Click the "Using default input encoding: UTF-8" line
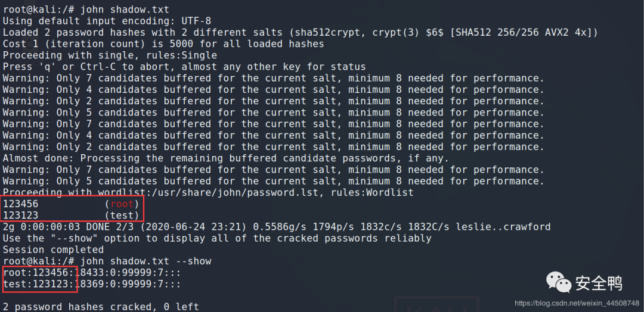 point(107,21)
